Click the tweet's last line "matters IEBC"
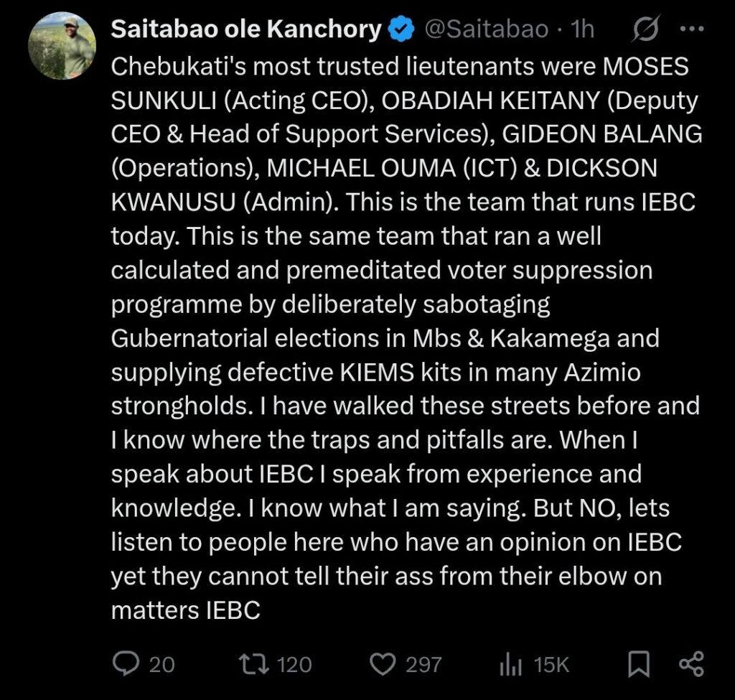Screen dimensions: 735x700 click(x=185, y=610)
